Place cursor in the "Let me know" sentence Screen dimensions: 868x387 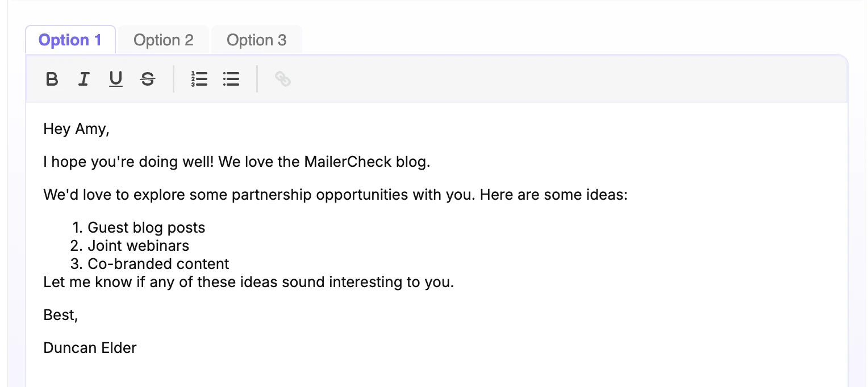pyautogui.click(x=248, y=282)
